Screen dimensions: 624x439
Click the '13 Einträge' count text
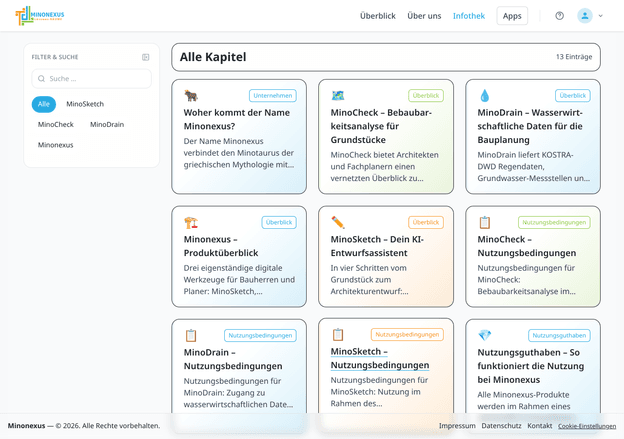pos(574,57)
